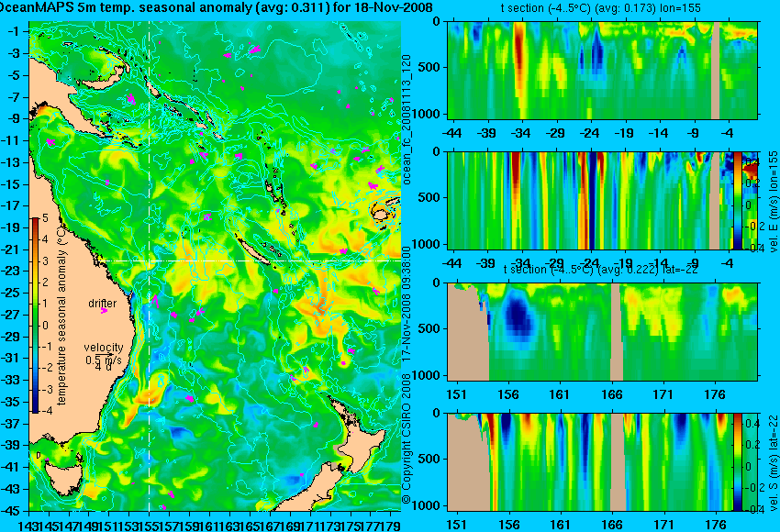Click the '500' depth label of lon=155 temperature section
Screen dimensions: 780x532
[430, 68]
